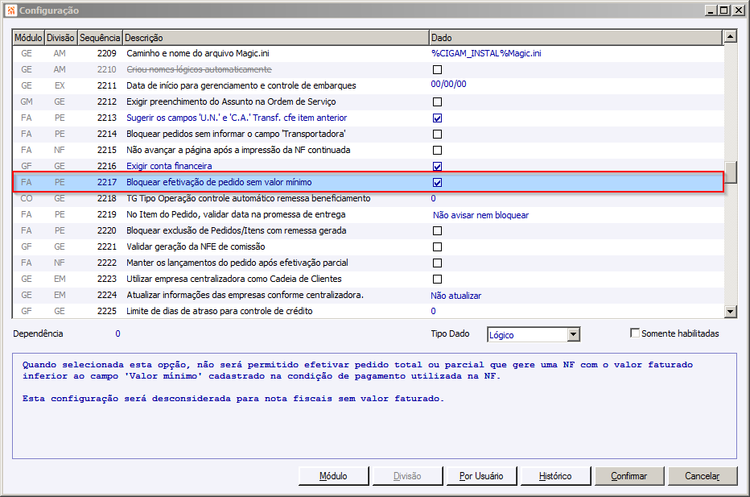Click sequence number 2217
This screenshot has height=497, width=750.
107,182
